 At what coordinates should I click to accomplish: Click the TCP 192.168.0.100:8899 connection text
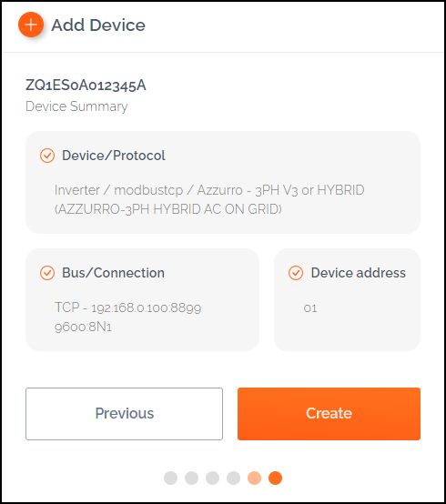(128, 307)
